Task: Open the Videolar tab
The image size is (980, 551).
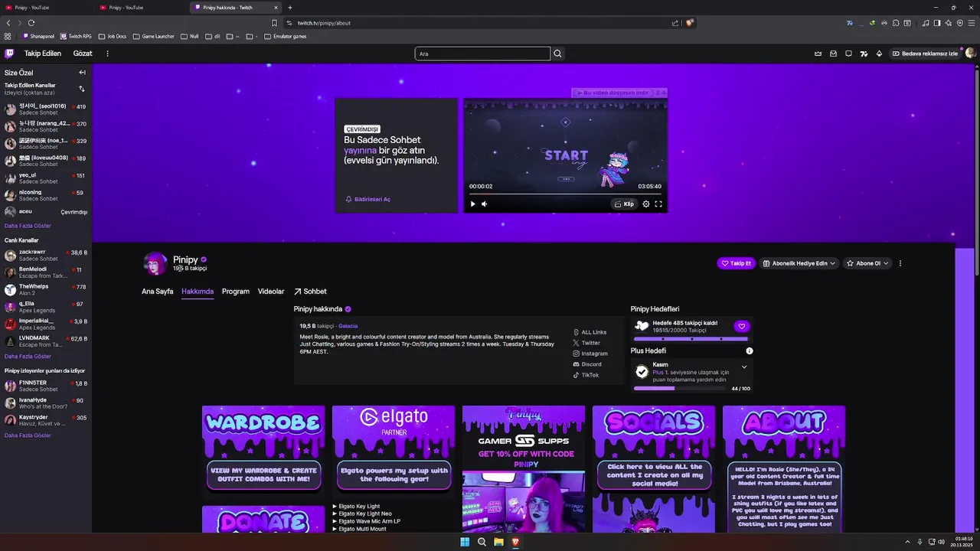Action: [x=271, y=292]
